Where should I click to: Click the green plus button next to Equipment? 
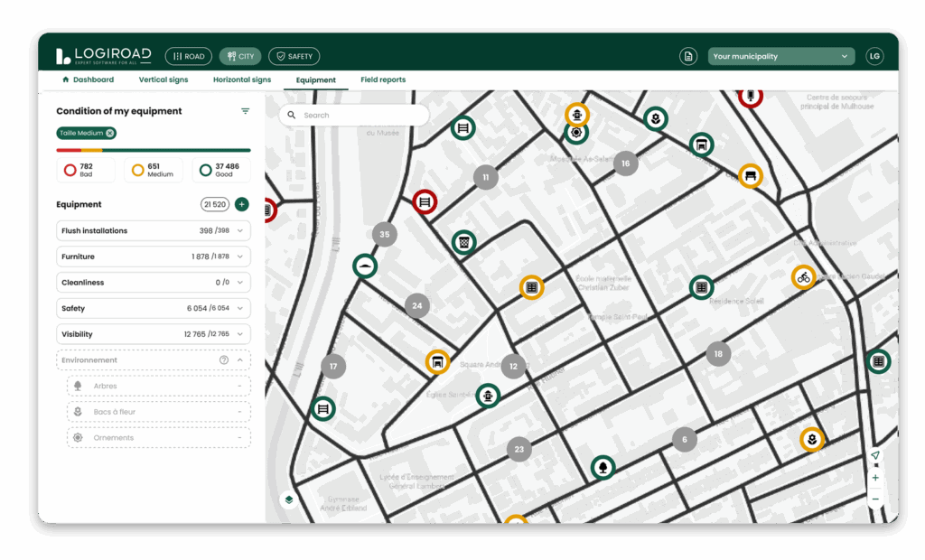241,204
